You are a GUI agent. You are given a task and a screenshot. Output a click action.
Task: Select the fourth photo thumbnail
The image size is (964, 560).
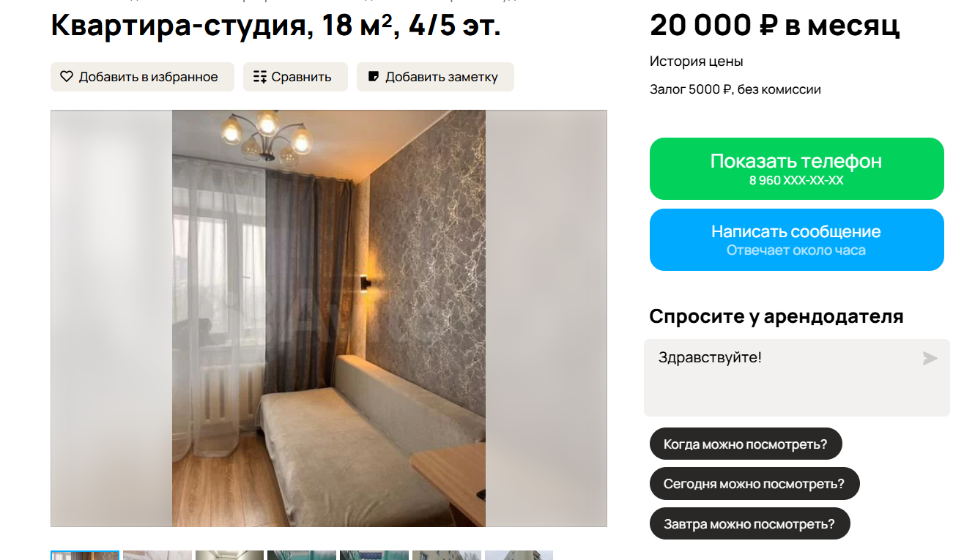[302, 556]
